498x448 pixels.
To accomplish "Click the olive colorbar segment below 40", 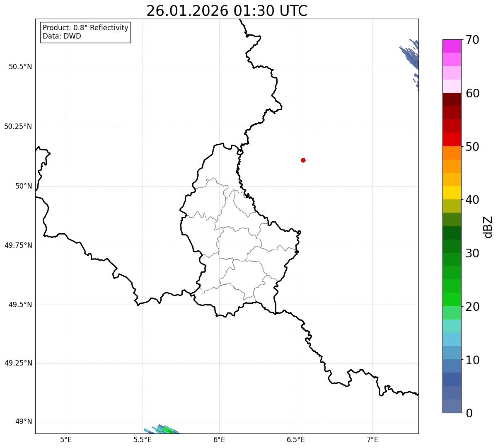I will (452, 206).
